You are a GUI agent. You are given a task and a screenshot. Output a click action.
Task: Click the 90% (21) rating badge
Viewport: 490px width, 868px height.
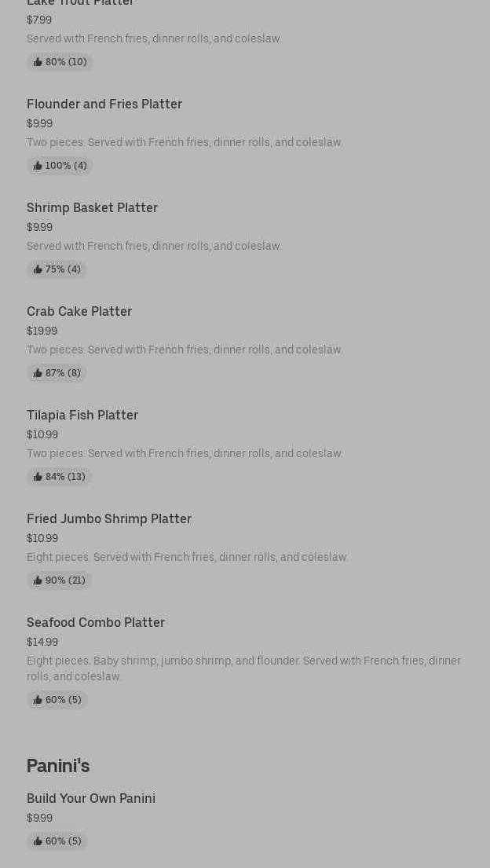[59, 580]
